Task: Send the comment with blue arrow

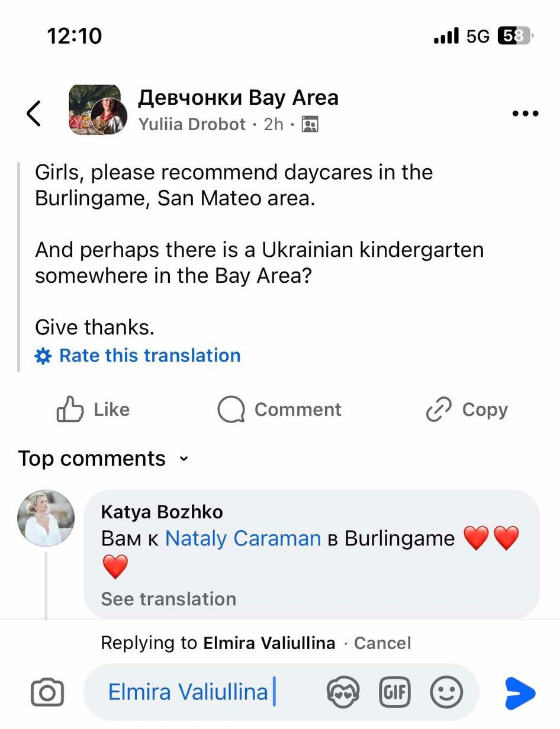Action: coord(520,693)
